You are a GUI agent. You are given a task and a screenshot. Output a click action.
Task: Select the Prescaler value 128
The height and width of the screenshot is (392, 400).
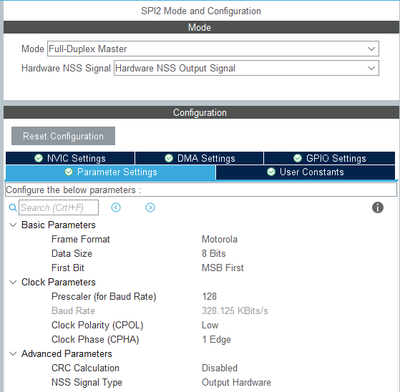(209, 296)
